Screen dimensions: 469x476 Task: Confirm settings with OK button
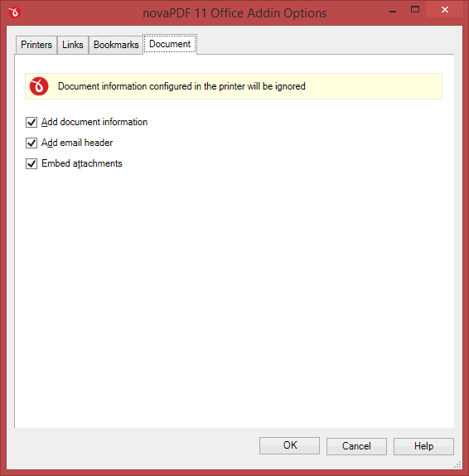(290, 445)
